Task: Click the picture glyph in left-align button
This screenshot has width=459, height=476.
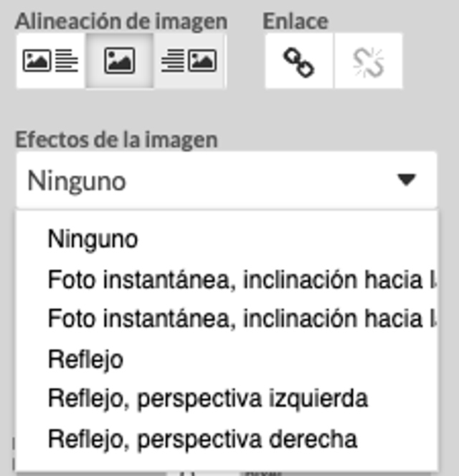Action: click(x=37, y=61)
